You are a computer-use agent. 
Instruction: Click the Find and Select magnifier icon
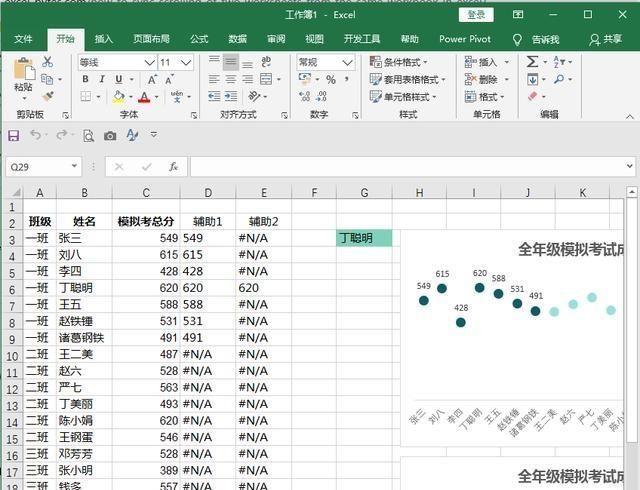[559, 79]
